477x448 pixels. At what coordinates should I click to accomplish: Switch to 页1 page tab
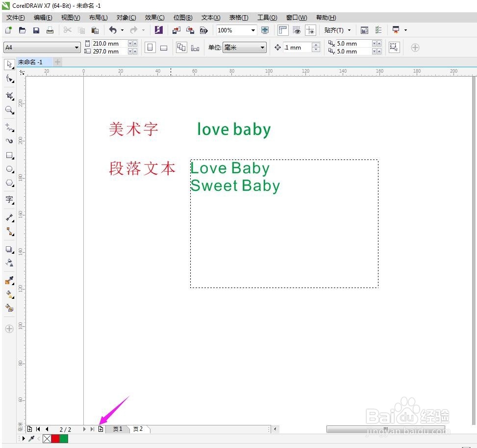118,429
